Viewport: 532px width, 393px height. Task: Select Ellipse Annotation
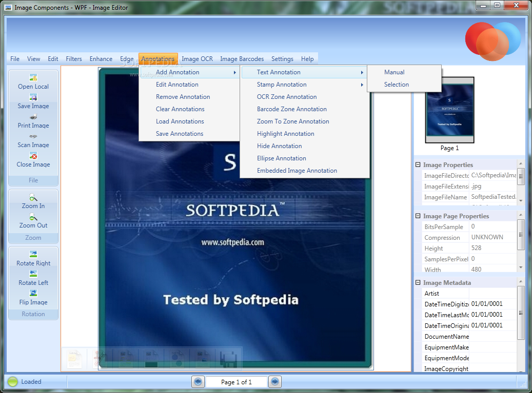(x=304, y=158)
